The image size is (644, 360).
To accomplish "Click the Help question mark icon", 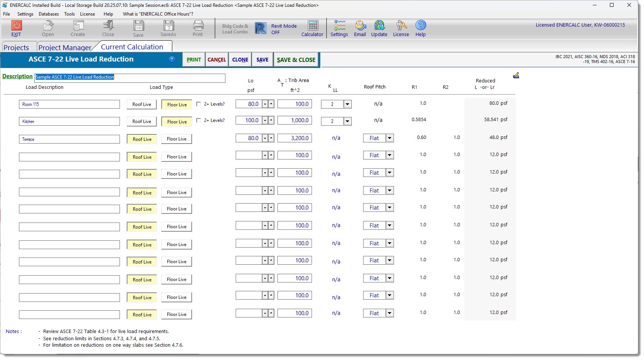I will point(420,25).
